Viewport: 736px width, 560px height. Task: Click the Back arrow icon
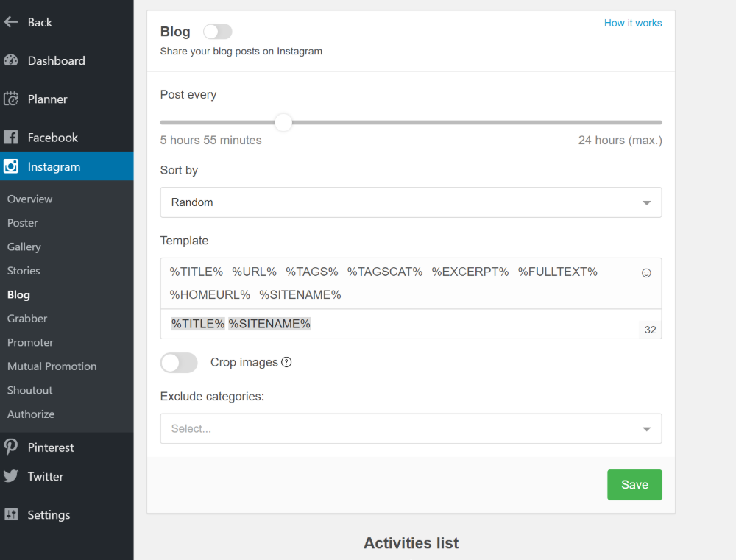coord(10,22)
